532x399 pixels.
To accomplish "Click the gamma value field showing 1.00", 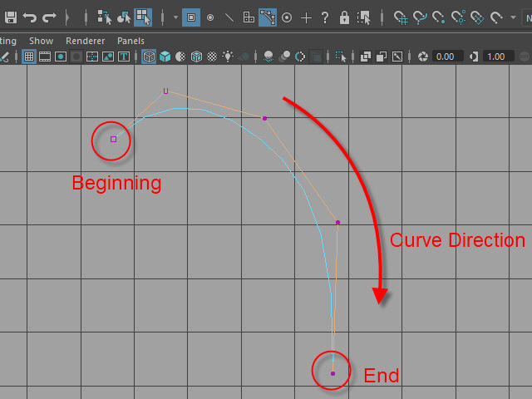I will pyautogui.click(x=496, y=57).
